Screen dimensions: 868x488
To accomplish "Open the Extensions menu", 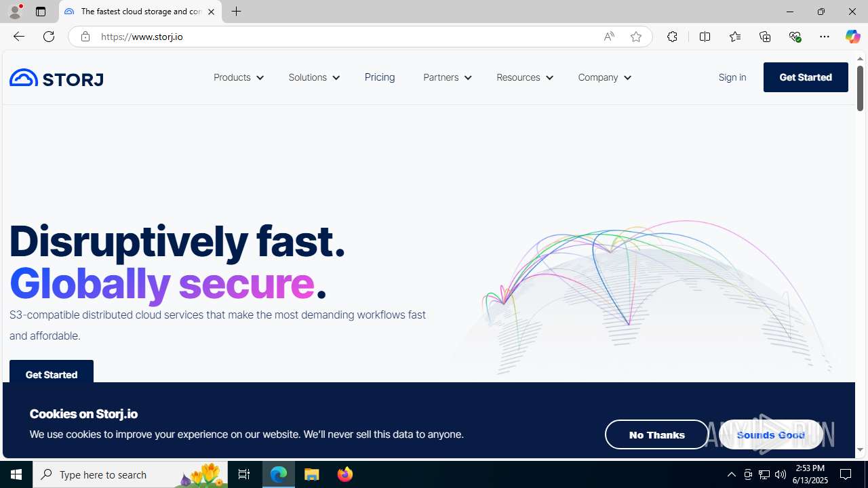I will click(672, 37).
